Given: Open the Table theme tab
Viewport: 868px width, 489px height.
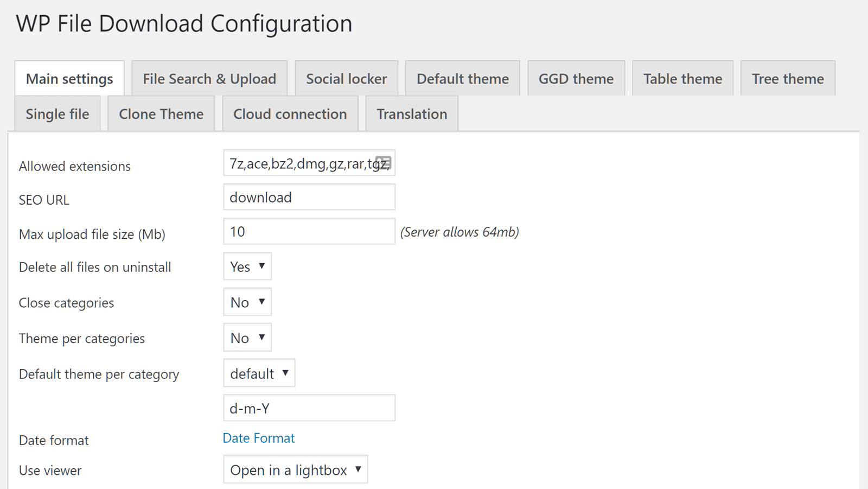Looking at the screenshot, I should tap(682, 79).
